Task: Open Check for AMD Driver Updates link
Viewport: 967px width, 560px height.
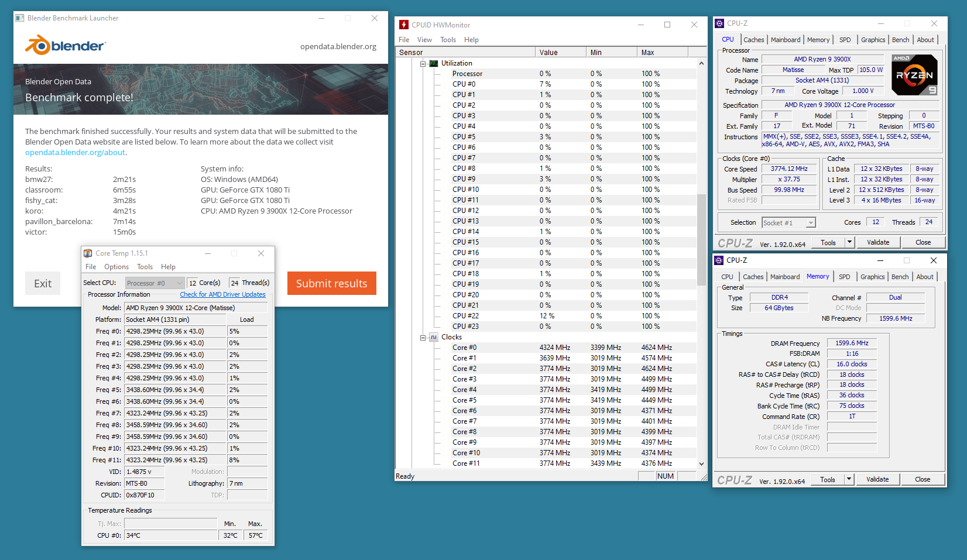Action: coord(222,294)
